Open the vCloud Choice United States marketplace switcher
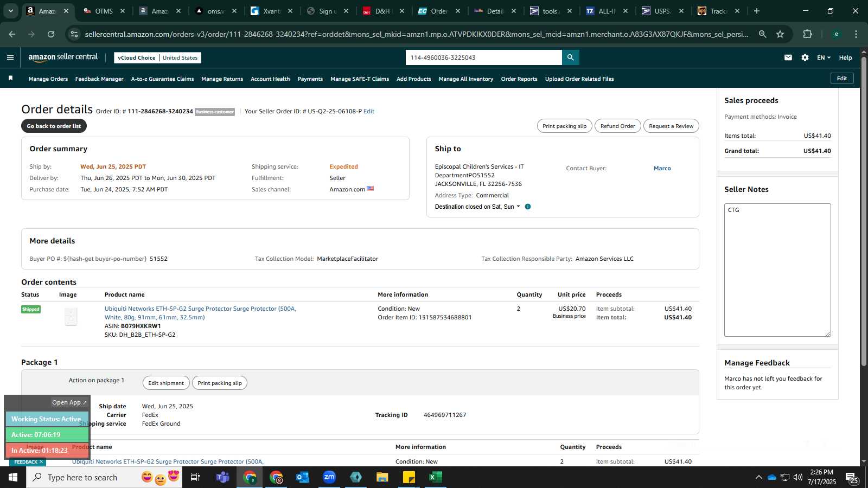Screen dimensions: 868x488 [157, 57]
